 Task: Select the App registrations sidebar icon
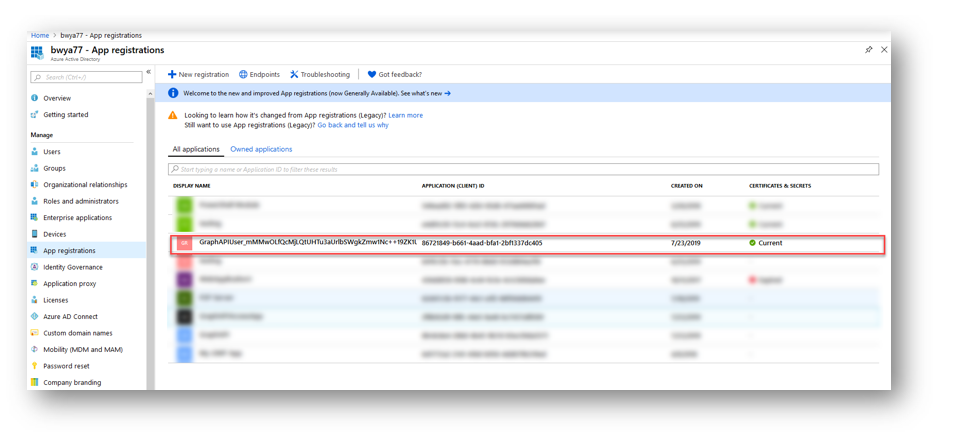click(x=35, y=250)
